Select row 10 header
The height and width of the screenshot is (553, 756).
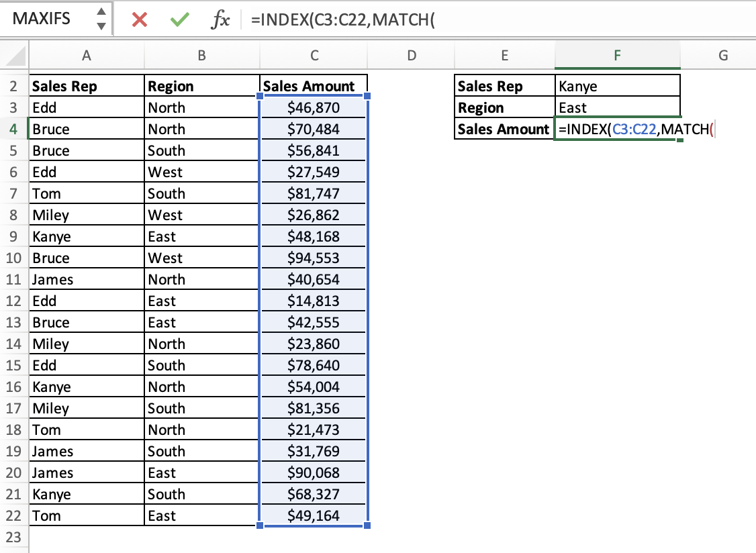coord(13,258)
